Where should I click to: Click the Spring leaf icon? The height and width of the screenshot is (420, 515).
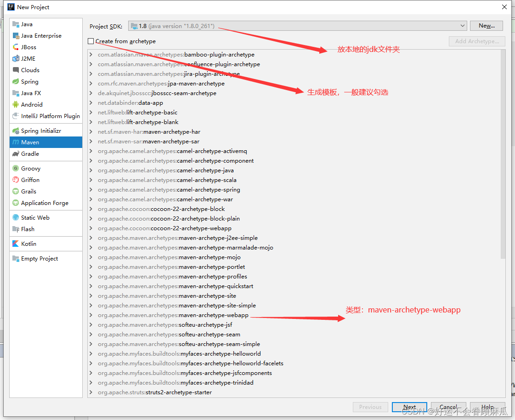tap(16, 81)
